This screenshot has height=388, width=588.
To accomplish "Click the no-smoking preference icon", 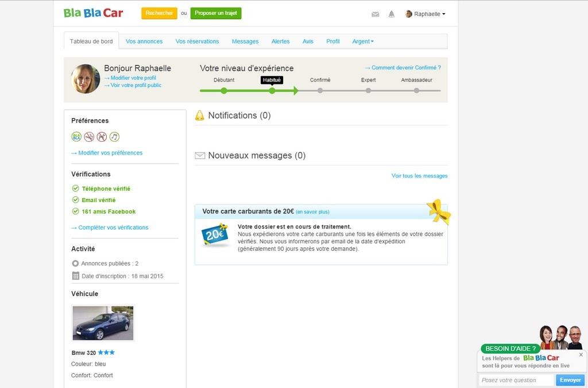I will coord(89,137).
